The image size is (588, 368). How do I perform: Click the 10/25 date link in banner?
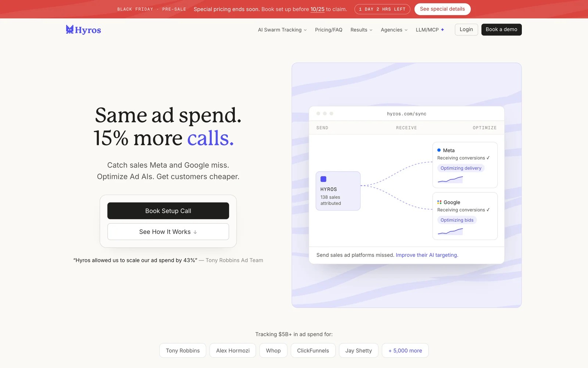(x=318, y=9)
